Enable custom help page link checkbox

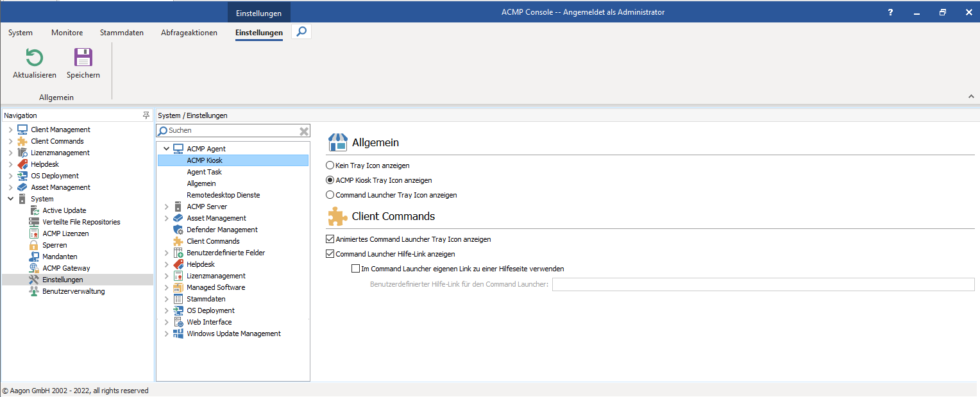click(356, 269)
